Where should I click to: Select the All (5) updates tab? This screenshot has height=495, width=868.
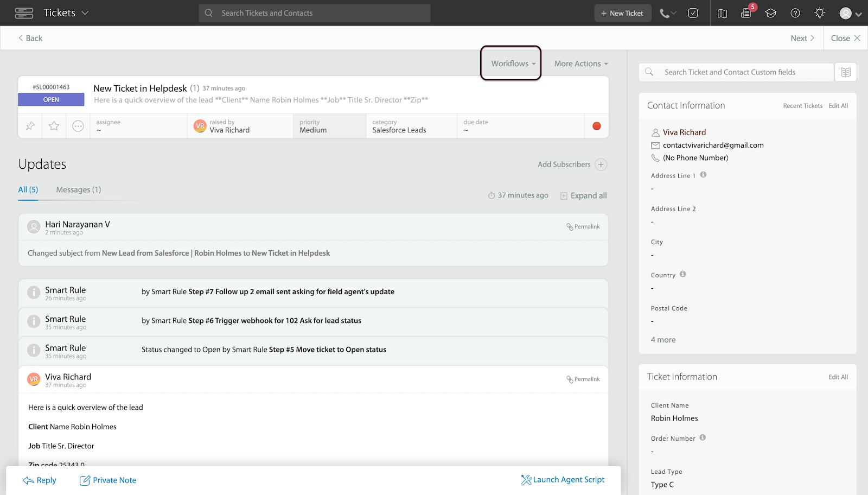(28, 189)
